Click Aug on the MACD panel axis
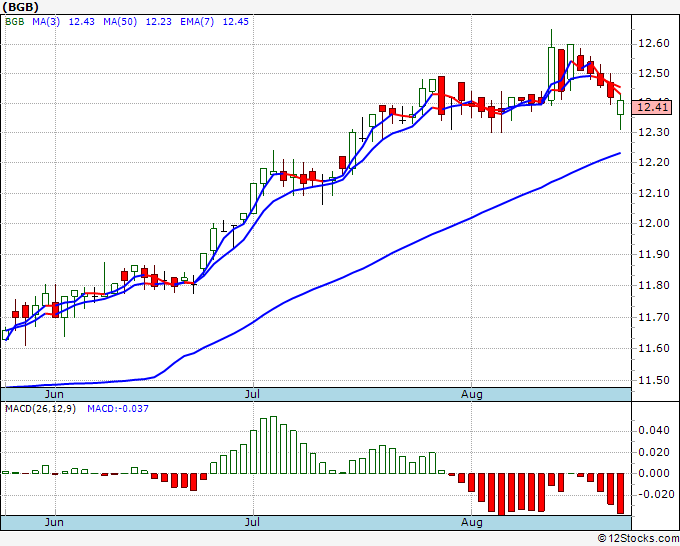The width and height of the screenshot is (680, 546). [472, 522]
